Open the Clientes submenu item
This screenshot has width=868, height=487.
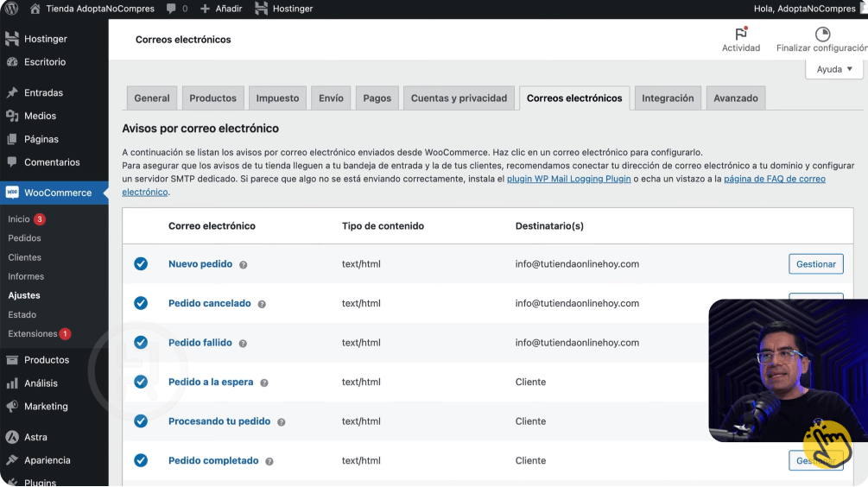pos(24,257)
